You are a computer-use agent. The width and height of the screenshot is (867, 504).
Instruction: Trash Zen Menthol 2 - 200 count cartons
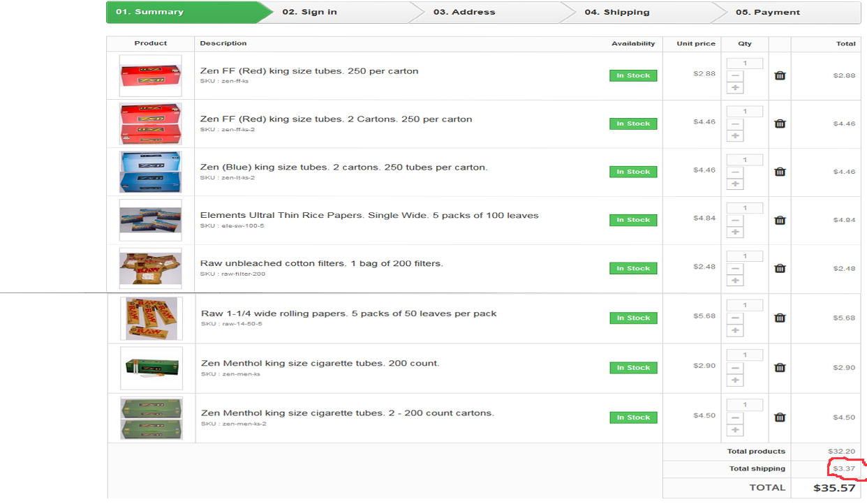point(780,417)
